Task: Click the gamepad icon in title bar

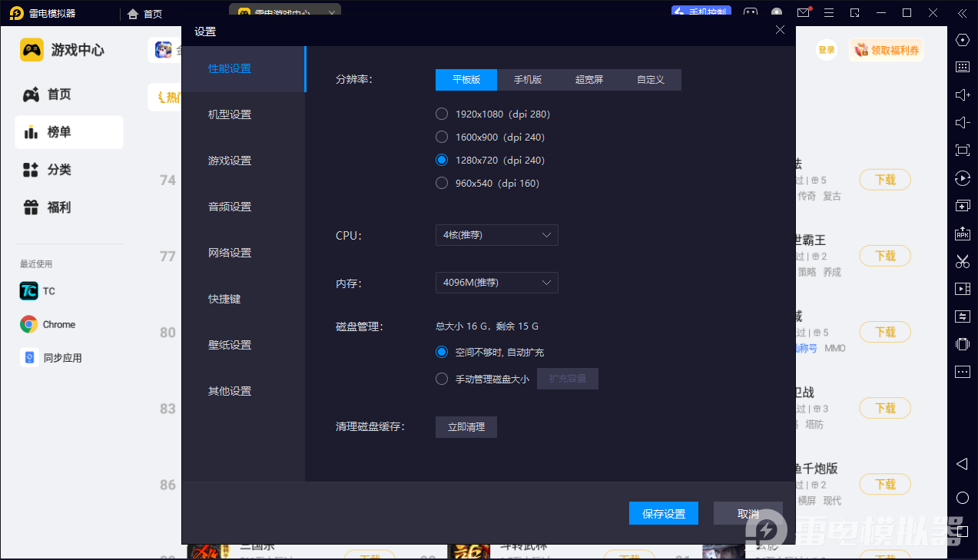Action: [x=751, y=13]
